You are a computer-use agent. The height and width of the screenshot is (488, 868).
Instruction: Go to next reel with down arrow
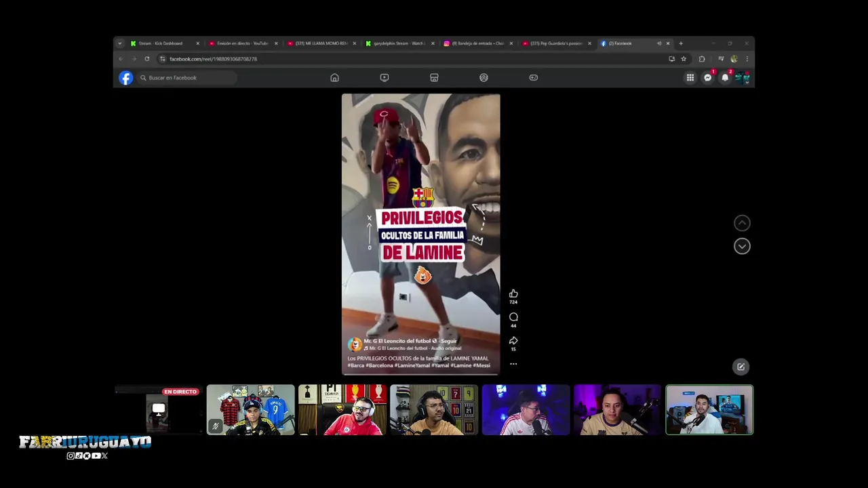click(742, 246)
